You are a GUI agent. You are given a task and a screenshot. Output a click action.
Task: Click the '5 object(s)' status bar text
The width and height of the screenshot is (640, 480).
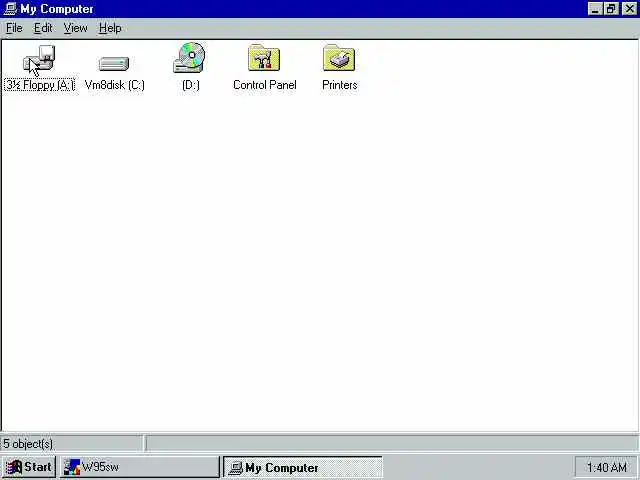pyautogui.click(x=28, y=444)
